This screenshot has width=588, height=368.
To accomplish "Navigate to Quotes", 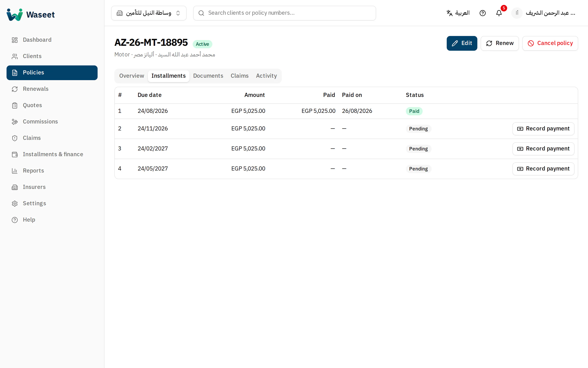I will (52, 105).
